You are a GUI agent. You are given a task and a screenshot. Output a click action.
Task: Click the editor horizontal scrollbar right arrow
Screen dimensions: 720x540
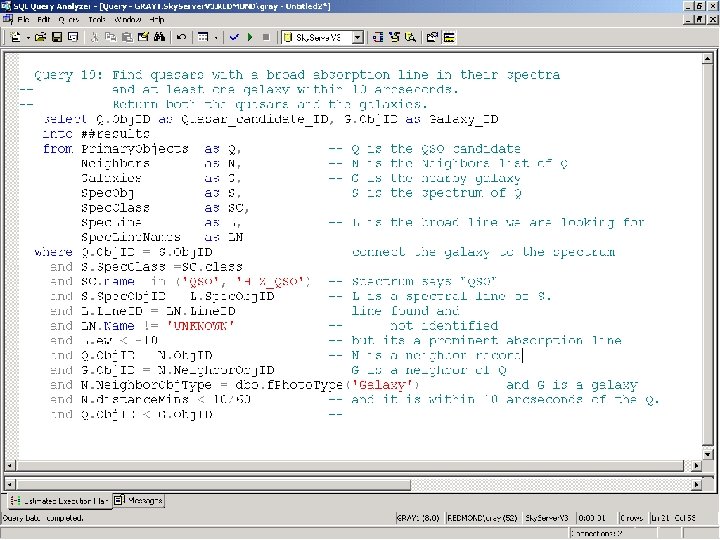coord(697,466)
